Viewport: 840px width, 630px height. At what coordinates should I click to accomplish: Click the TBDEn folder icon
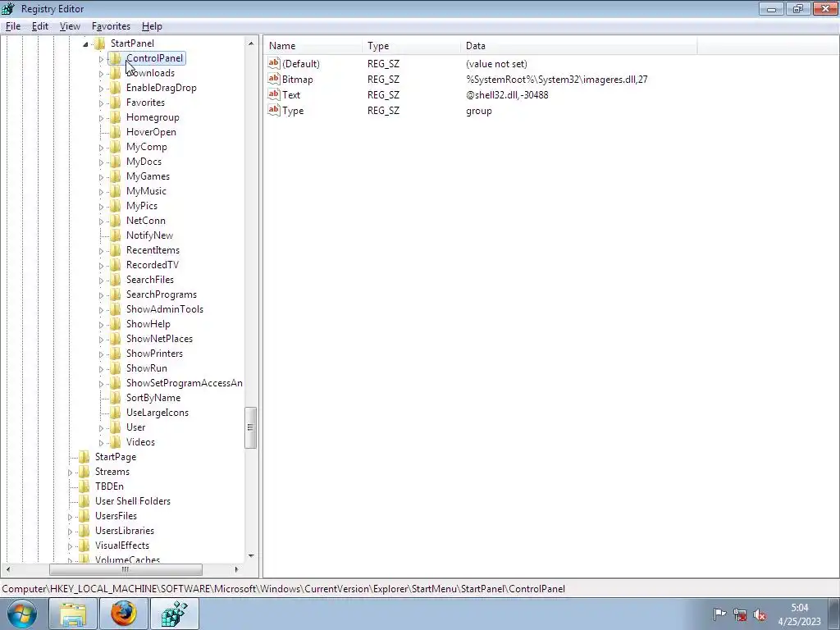[x=84, y=486]
